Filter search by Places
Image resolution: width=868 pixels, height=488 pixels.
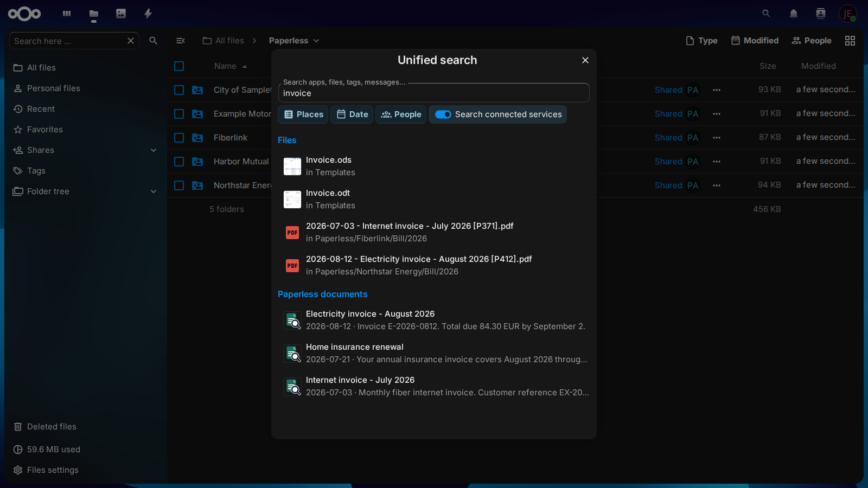click(303, 114)
